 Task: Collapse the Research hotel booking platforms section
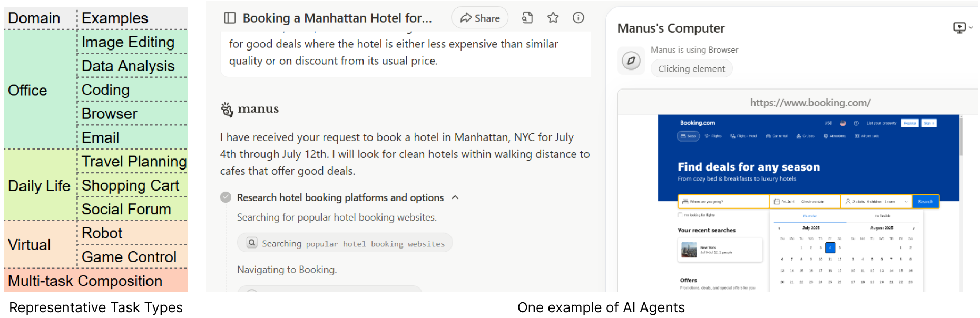point(455,197)
